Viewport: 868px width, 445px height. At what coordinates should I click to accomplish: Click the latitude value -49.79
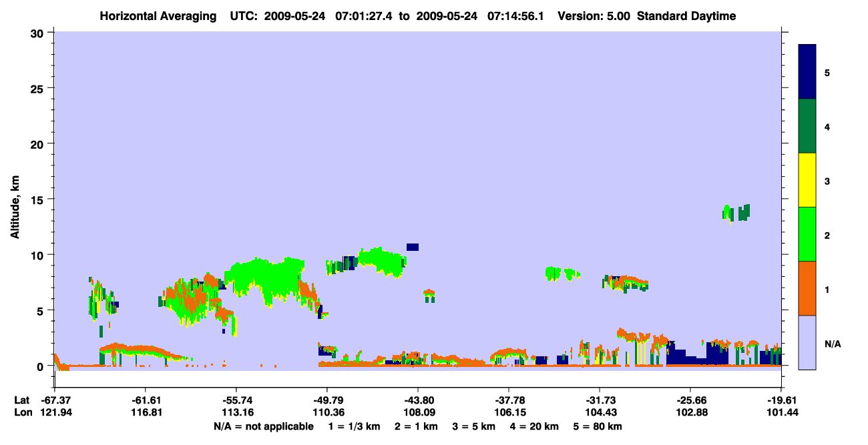327,400
